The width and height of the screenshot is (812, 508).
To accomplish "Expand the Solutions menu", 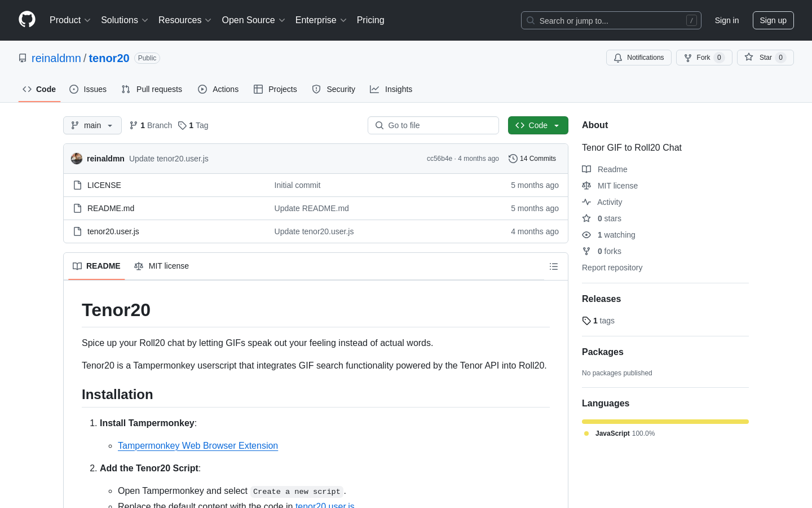I will (x=125, y=20).
